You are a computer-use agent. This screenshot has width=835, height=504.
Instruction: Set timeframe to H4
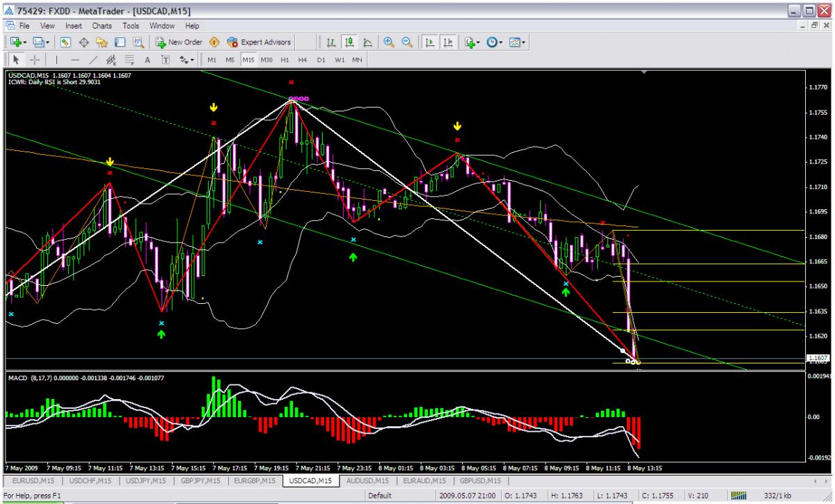pos(303,60)
